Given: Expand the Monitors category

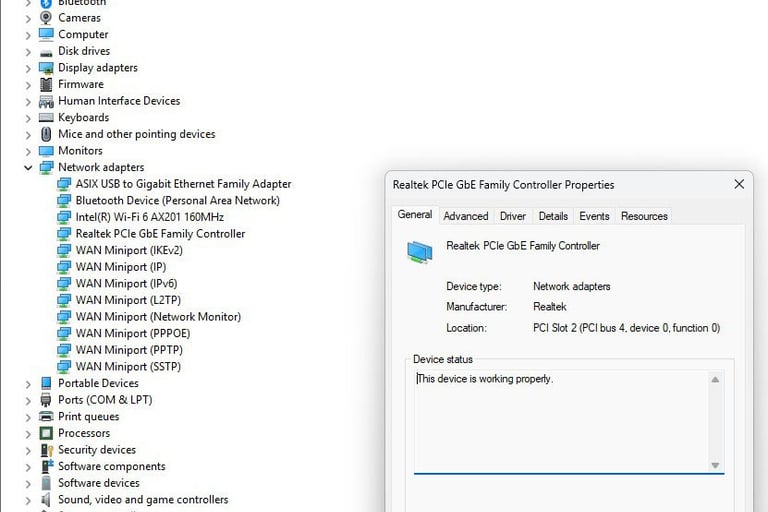Looking at the screenshot, I should point(28,151).
